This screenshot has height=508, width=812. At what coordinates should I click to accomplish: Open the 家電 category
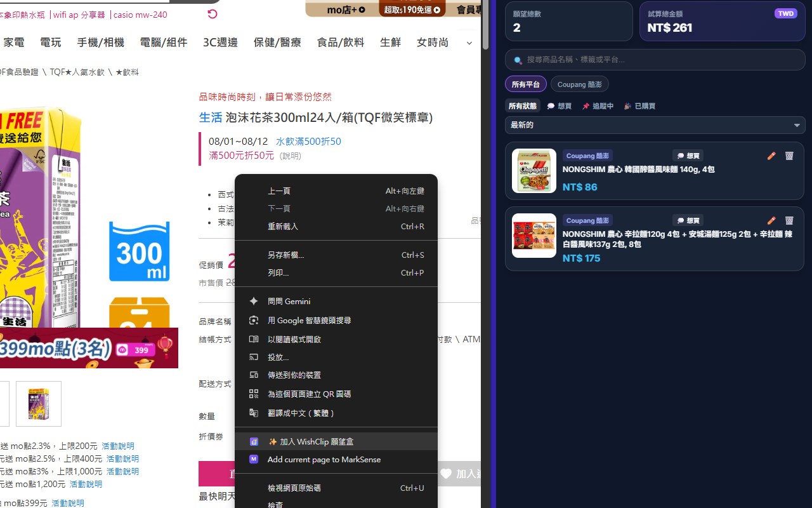click(14, 43)
